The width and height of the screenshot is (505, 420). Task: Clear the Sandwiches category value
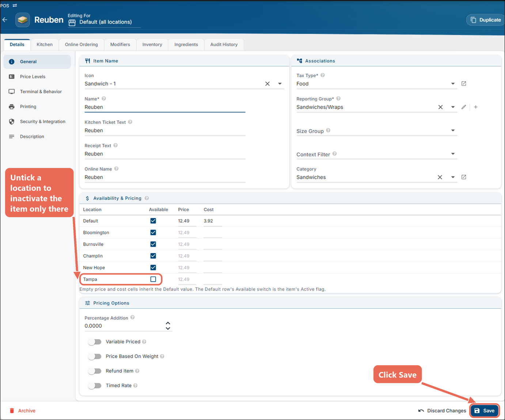coord(440,177)
